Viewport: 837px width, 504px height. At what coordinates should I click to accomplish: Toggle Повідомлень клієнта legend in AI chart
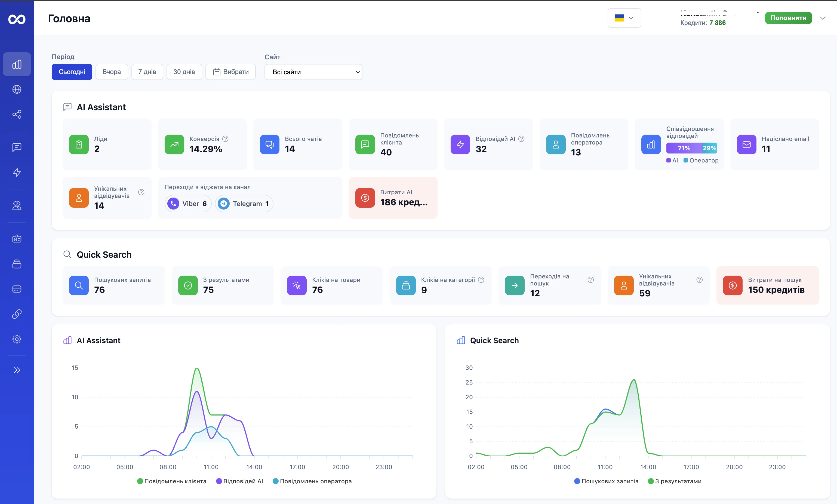[171, 481]
